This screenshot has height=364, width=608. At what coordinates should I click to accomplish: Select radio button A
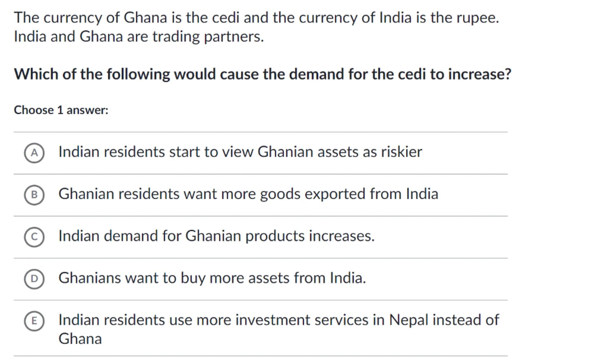[34, 153]
